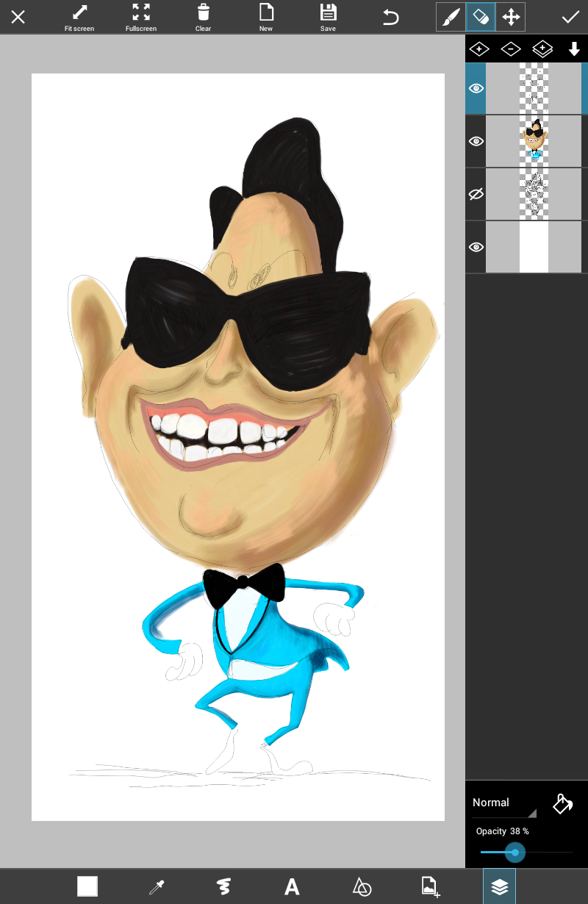Image resolution: width=588 pixels, height=904 pixels.
Task: Select the Eraser tool
Action: (x=481, y=17)
